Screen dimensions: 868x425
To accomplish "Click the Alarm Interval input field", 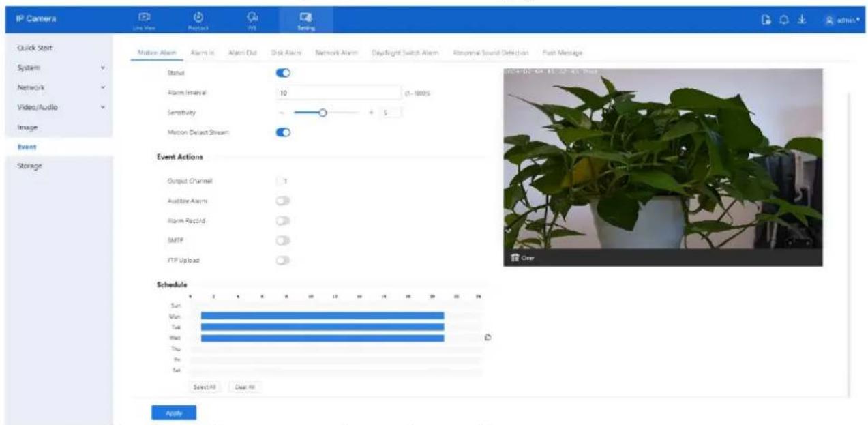I will 338,92.
